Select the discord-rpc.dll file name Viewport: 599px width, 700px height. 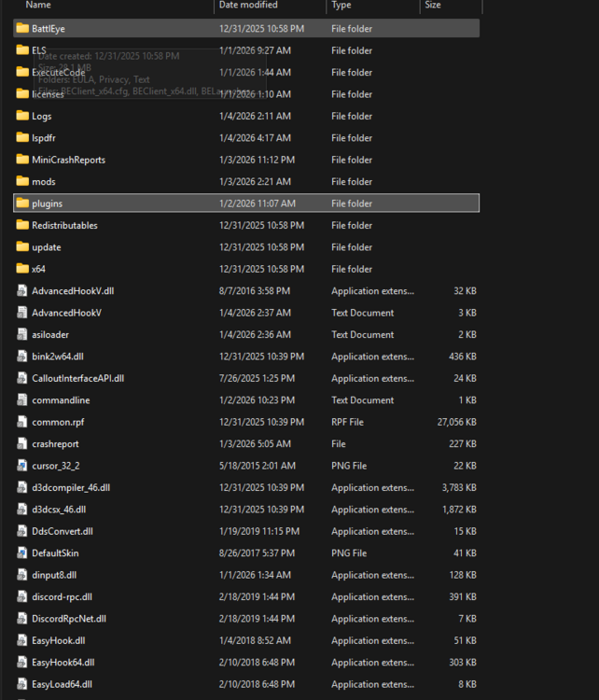click(62, 597)
